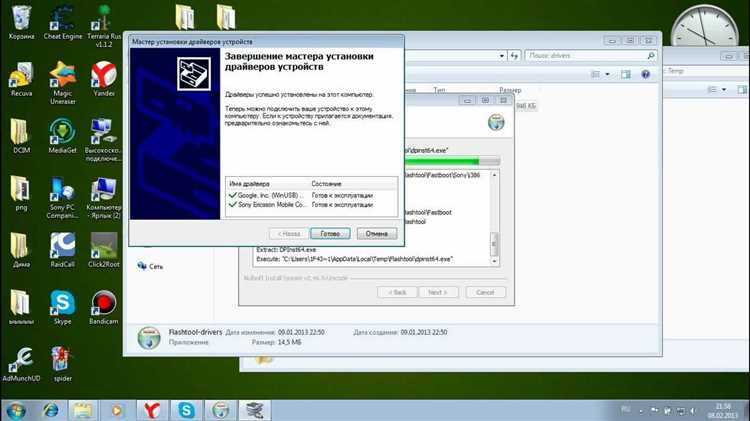Image resolution: width=750 pixels, height=421 pixels.
Task: Launch Bandicam from the desktop
Action: tap(102, 306)
